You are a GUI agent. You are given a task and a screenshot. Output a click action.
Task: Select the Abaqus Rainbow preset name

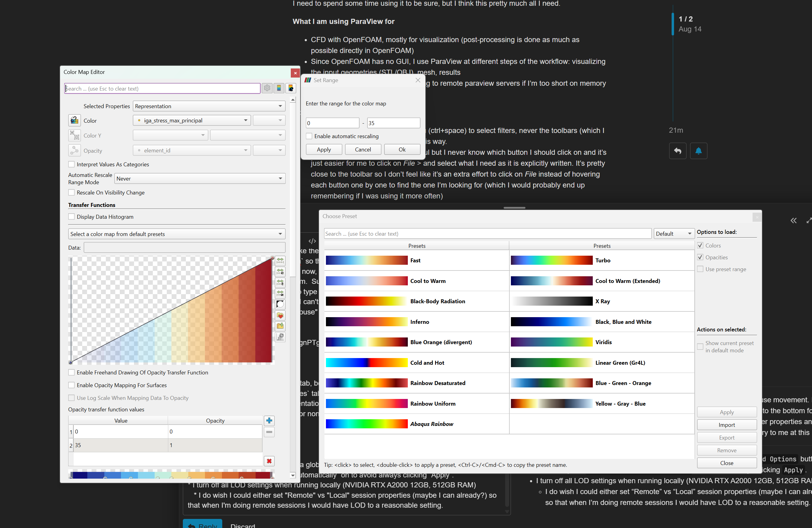(x=431, y=424)
